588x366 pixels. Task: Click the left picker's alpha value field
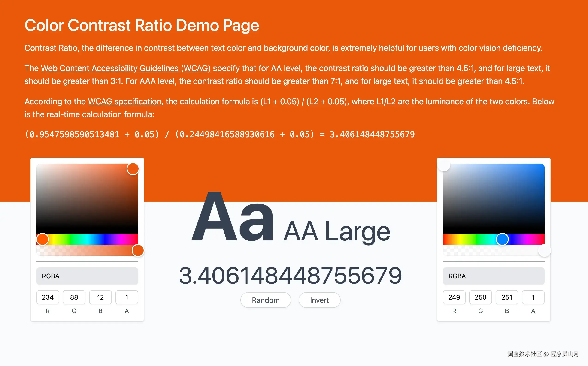[x=127, y=297]
